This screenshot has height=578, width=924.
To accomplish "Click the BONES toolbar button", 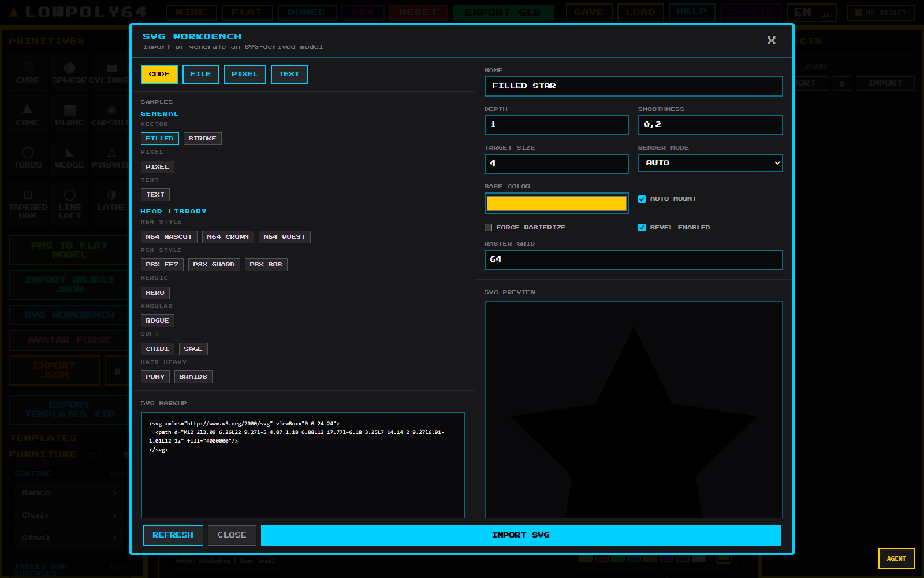I will click(x=307, y=12).
